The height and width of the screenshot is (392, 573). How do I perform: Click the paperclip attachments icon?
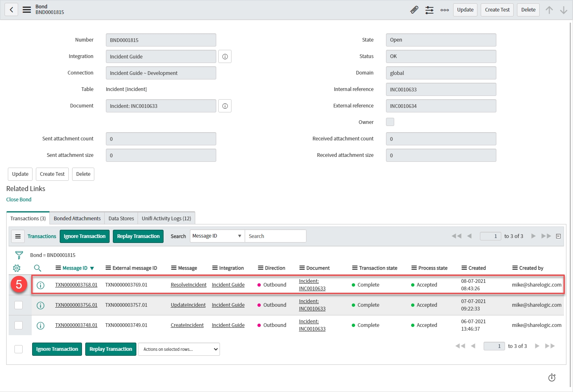pyautogui.click(x=414, y=10)
